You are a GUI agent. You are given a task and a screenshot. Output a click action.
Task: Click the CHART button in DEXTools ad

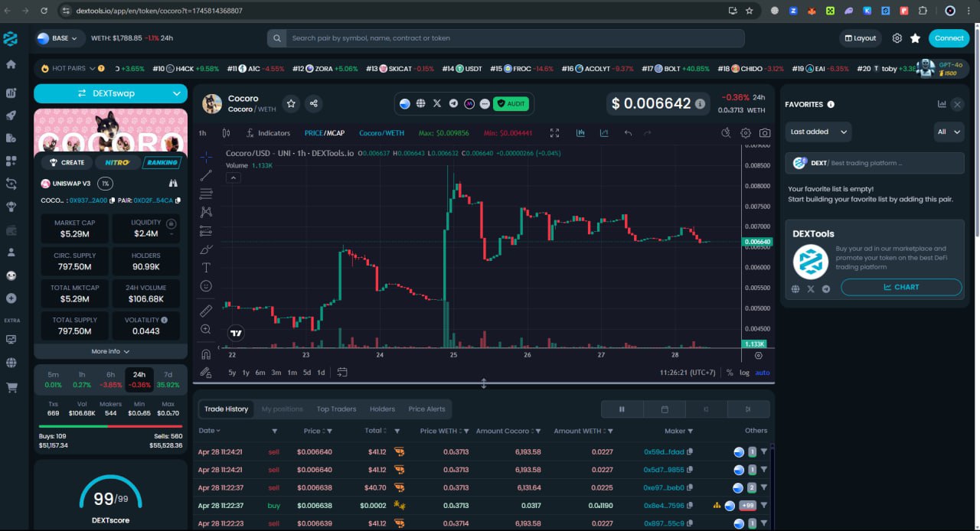coord(901,287)
